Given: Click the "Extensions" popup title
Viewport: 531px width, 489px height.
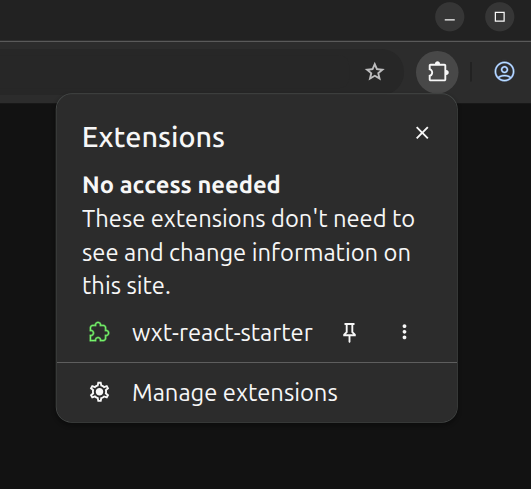Looking at the screenshot, I should [153, 137].
